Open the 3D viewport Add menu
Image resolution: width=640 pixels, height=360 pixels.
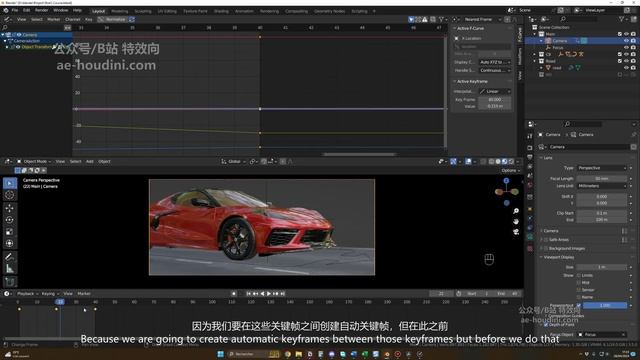(x=89, y=162)
